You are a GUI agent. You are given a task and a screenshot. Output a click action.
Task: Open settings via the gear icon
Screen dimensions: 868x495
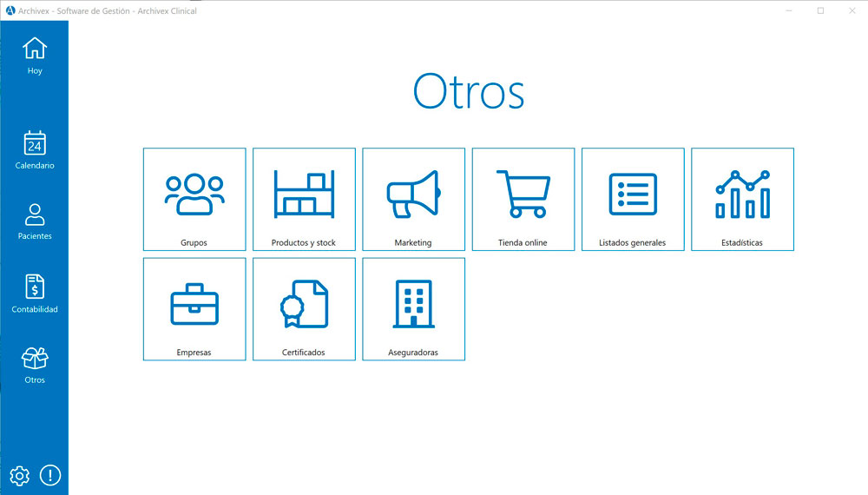[19, 475]
